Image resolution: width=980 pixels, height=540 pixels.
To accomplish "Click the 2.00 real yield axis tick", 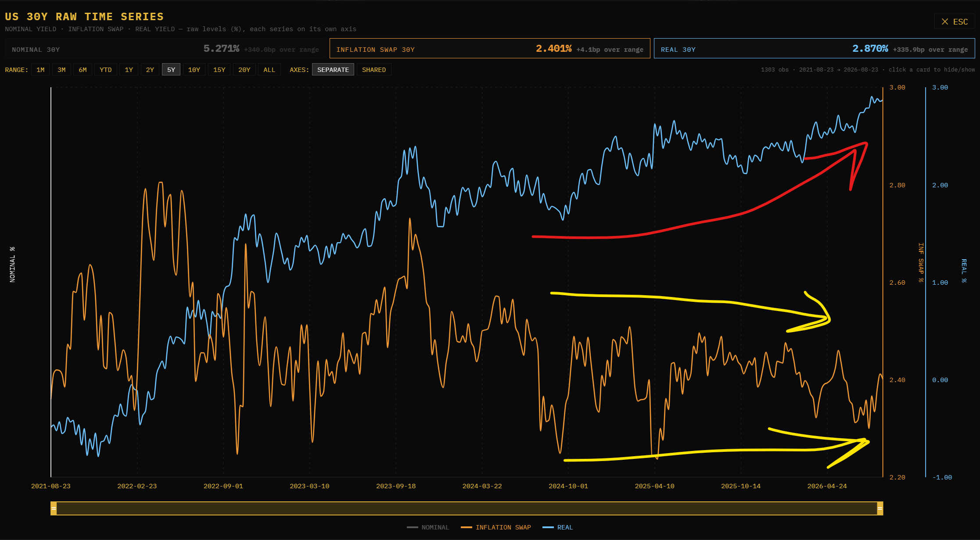I will point(940,185).
